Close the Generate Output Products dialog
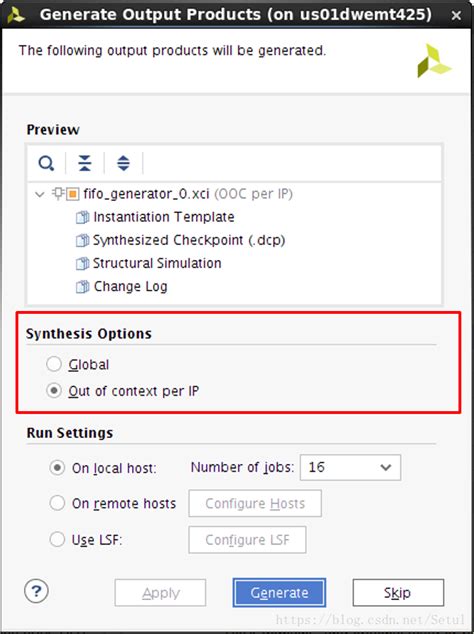This screenshot has height=634, width=474. (x=456, y=16)
